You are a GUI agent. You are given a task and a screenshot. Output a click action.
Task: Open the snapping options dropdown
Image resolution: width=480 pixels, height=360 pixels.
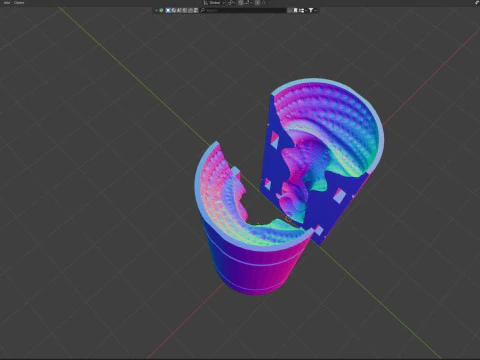pyautogui.click(x=247, y=3)
